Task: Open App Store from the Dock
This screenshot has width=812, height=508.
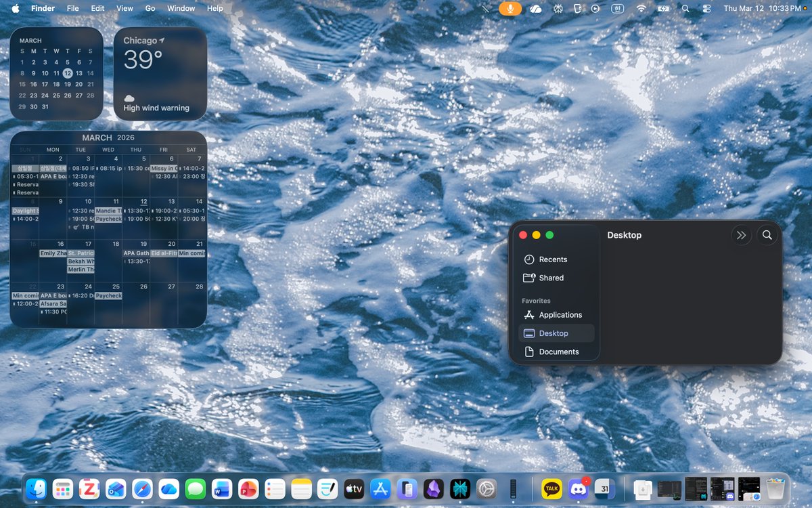Action: point(380,488)
